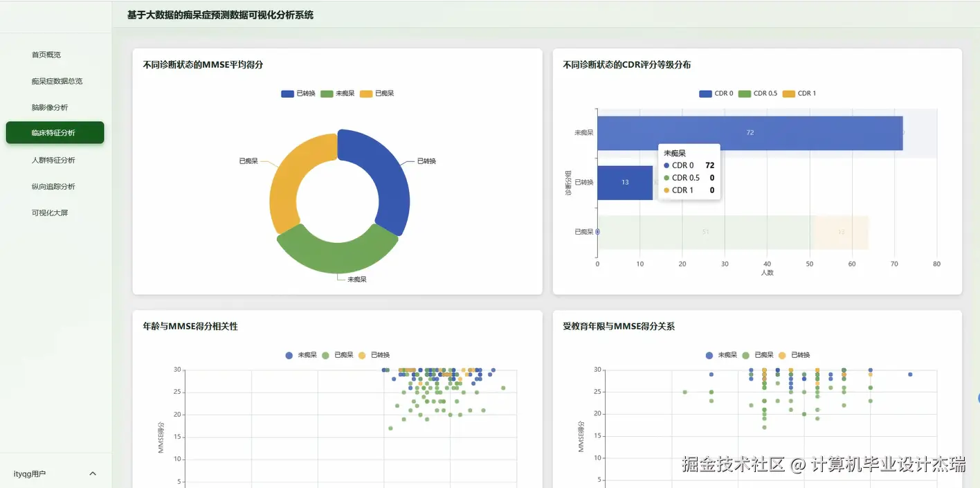Toggle 未痴呆 legend in education scatter chart
The height and width of the screenshot is (488, 980).
click(721, 355)
